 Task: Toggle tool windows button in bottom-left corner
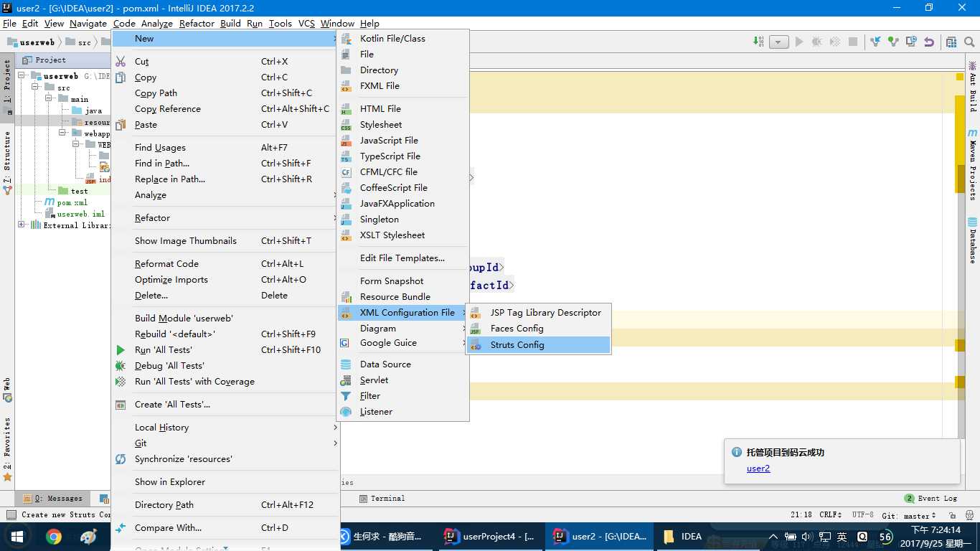click(11, 515)
